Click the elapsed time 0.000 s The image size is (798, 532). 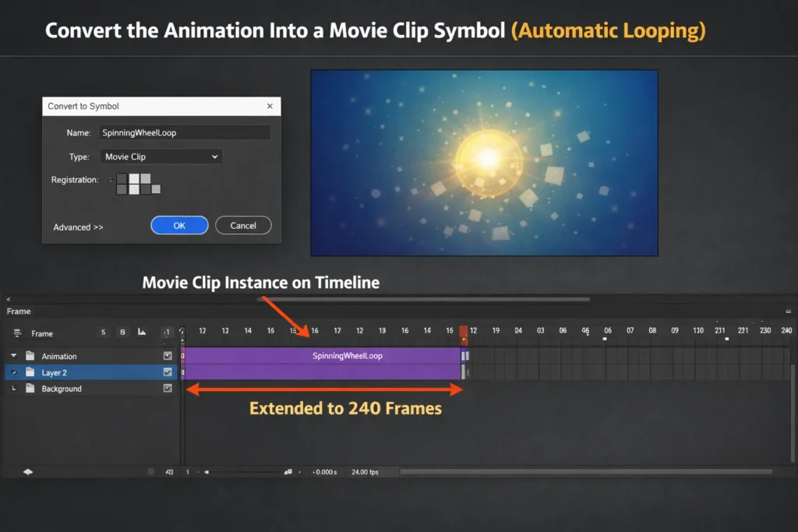click(x=325, y=472)
